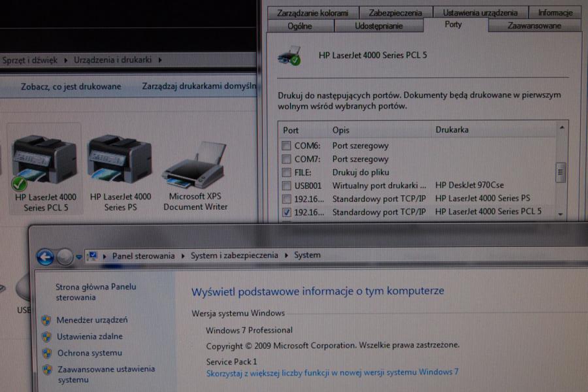Tick the COM6 port checkbox
Viewport: 588px width, 392px height.
point(287,146)
